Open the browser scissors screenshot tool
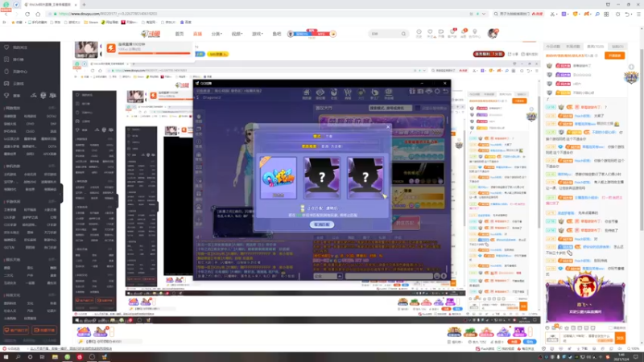 (553, 14)
